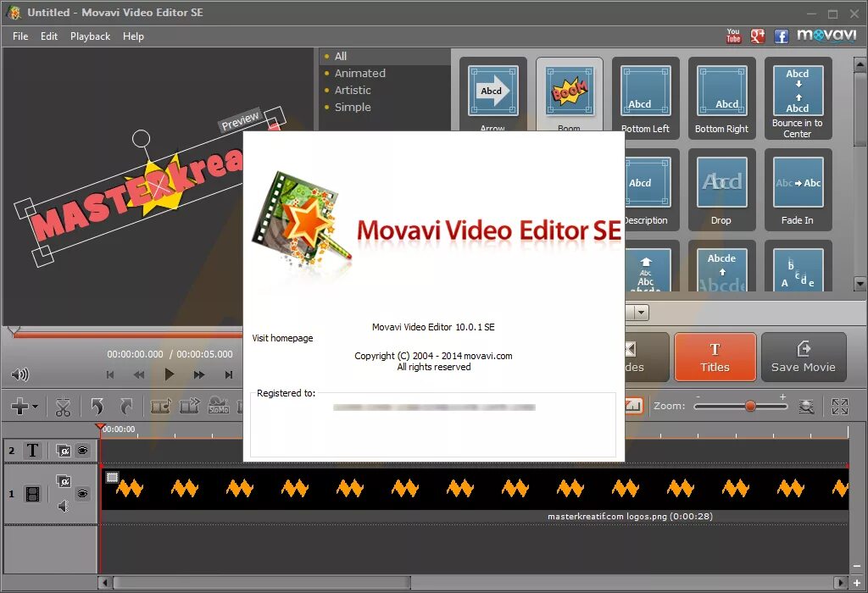868x593 pixels.
Task: Click the timeline scroll left arrow
Action: (x=105, y=583)
